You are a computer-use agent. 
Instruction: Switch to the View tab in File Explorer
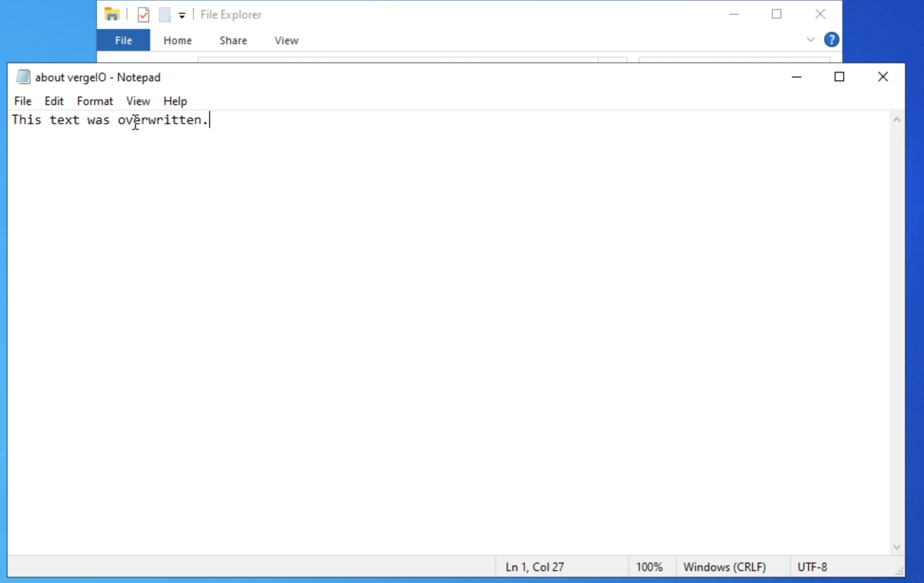(286, 40)
